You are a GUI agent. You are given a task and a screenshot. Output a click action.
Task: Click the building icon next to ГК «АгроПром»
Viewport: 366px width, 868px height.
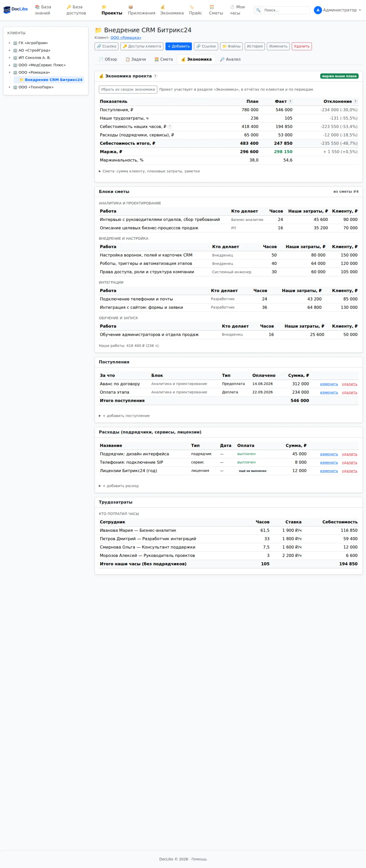click(x=15, y=43)
